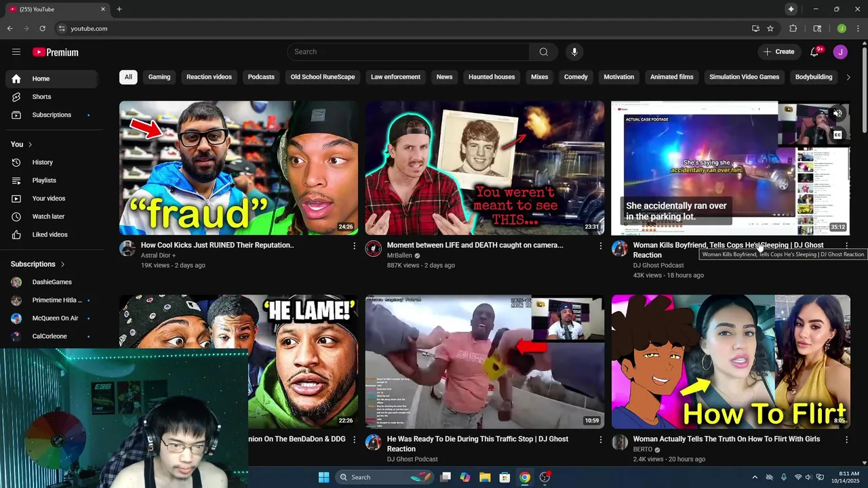Open the green J Chrome profile
Viewport: 868px width, 488px height.
pyautogui.click(x=842, y=28)
